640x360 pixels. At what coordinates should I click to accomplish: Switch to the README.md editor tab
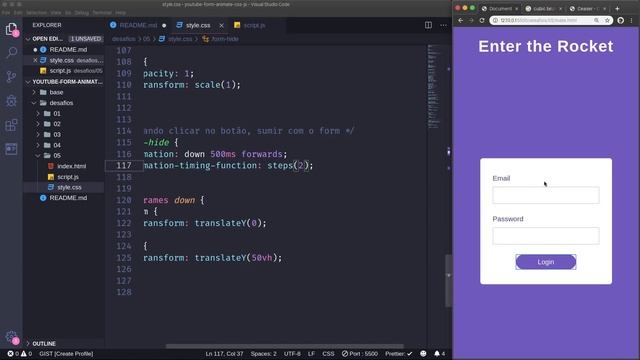[x=138, y=25]
